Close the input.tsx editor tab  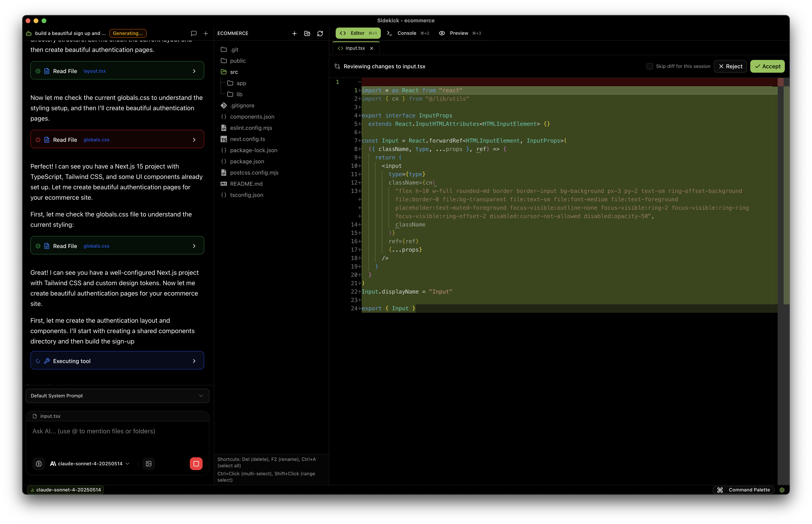pos(372,48)
